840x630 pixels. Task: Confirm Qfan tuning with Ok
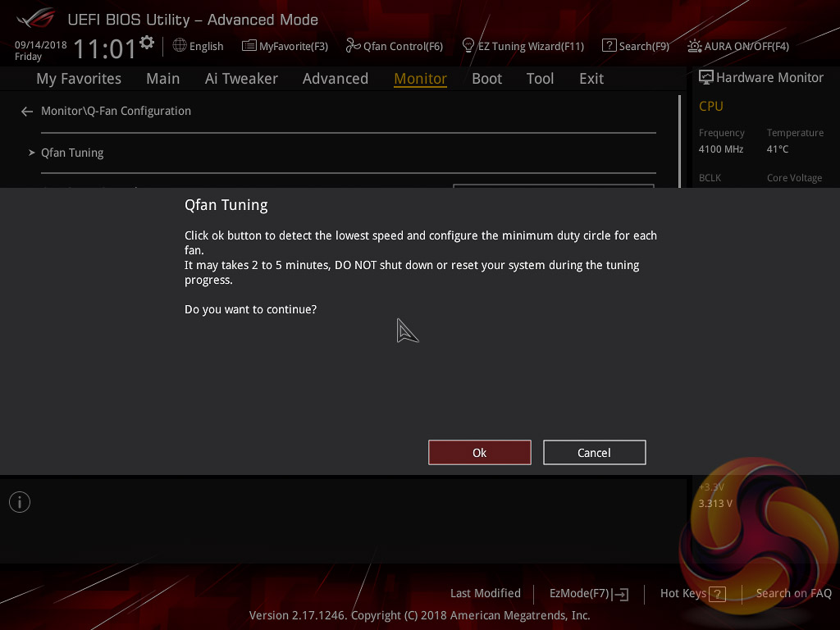[479, 453]
